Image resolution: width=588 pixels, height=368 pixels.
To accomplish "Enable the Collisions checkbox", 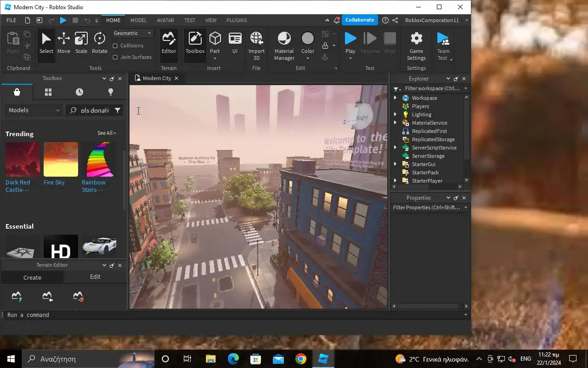I will click(x=115, y=46).
